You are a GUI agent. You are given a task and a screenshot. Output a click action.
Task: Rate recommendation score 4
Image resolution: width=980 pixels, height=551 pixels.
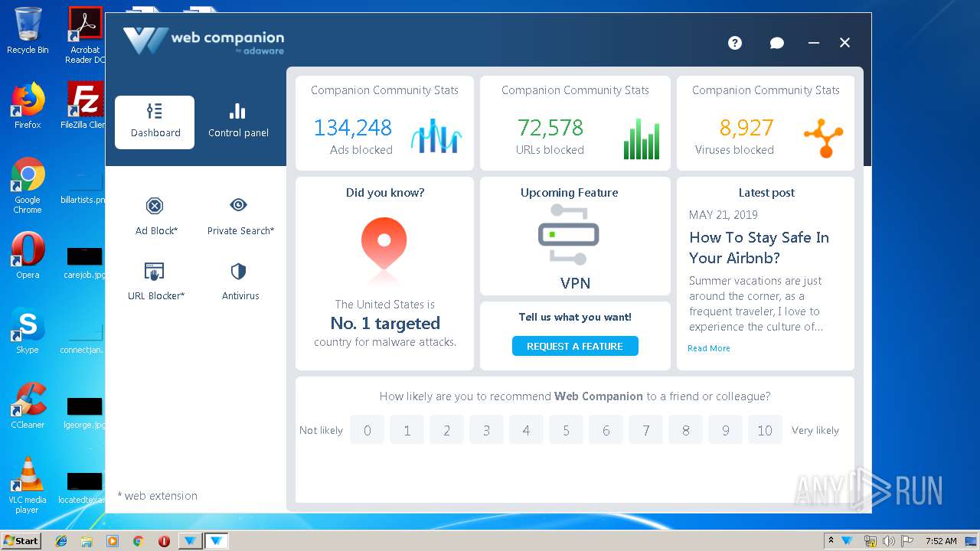point(526,430)
